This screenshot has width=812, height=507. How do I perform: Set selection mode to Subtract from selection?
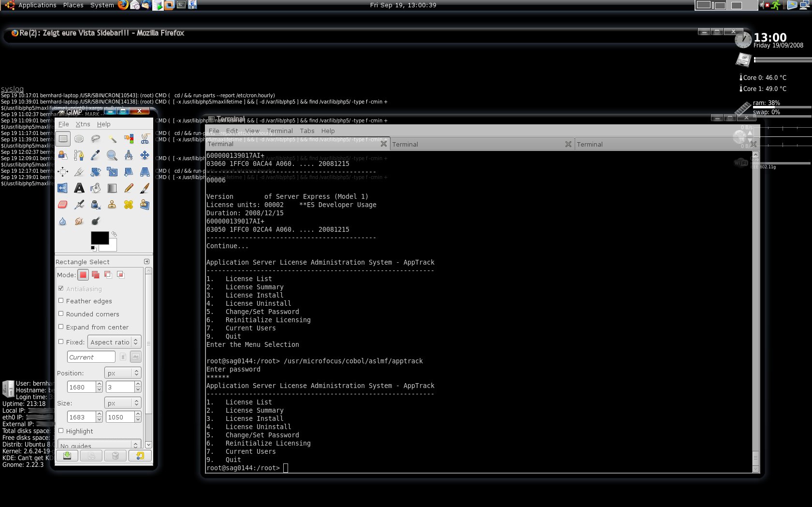pos(108,275)
